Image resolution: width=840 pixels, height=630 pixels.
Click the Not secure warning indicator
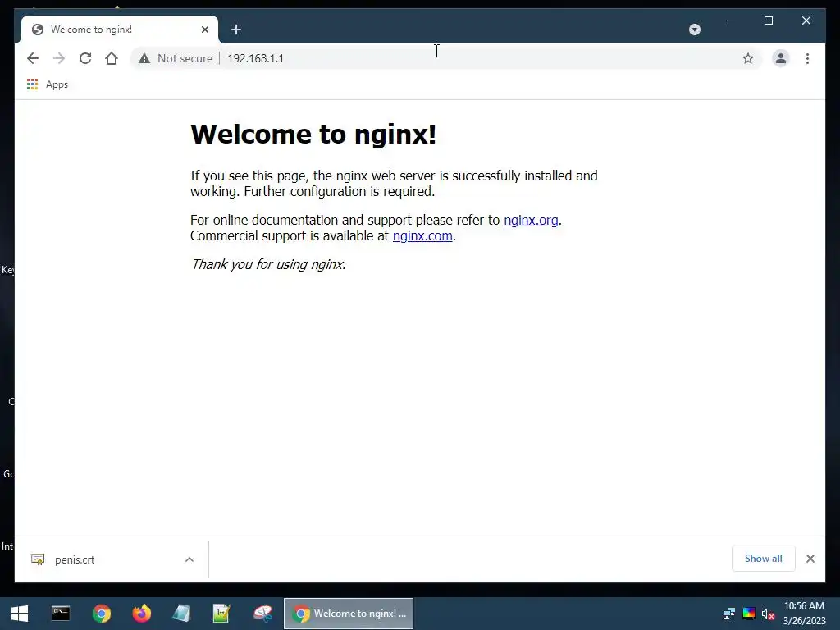coord(176,58)
